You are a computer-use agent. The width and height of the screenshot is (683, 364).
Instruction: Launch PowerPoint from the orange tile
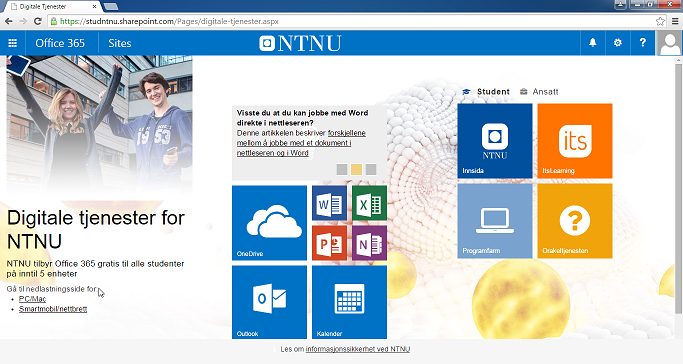(329, 243)
